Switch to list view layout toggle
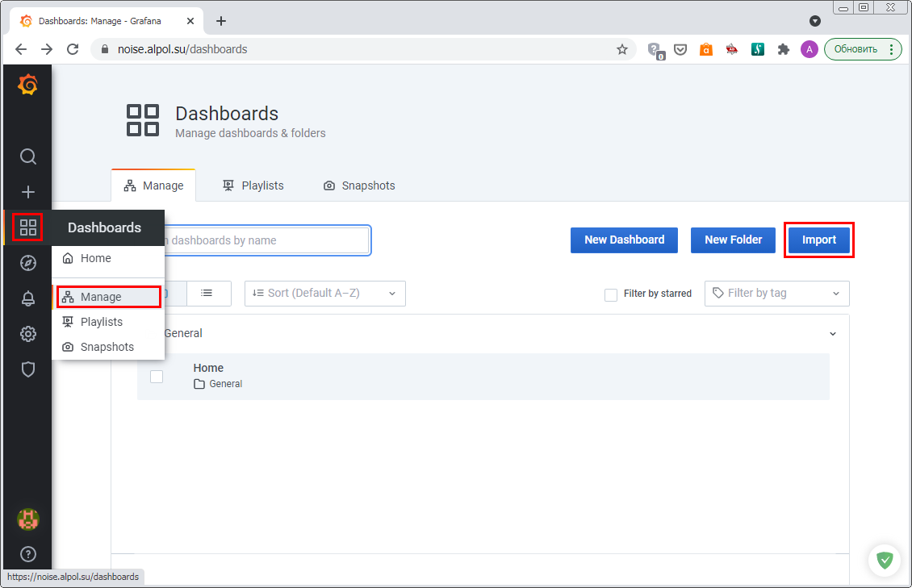Screen dimensions: 912x588 click(207, 293)
